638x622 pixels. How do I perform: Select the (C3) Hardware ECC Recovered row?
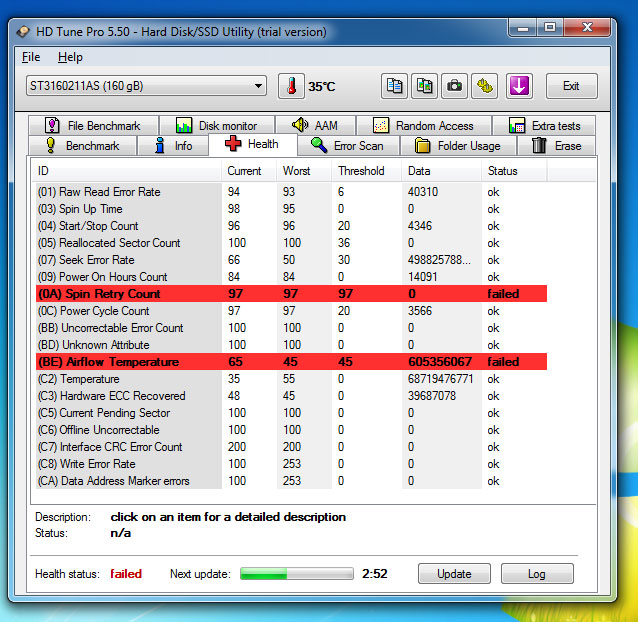click(x=291, y=396)
